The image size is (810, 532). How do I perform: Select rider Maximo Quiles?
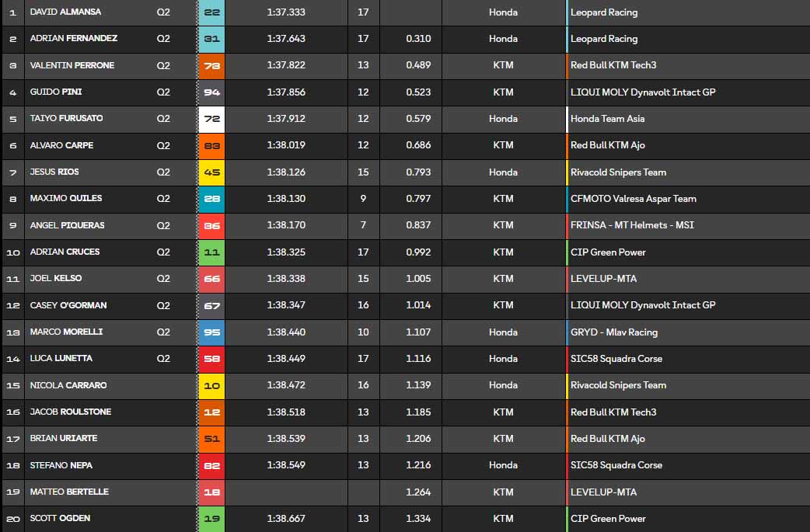pos(66,199)
